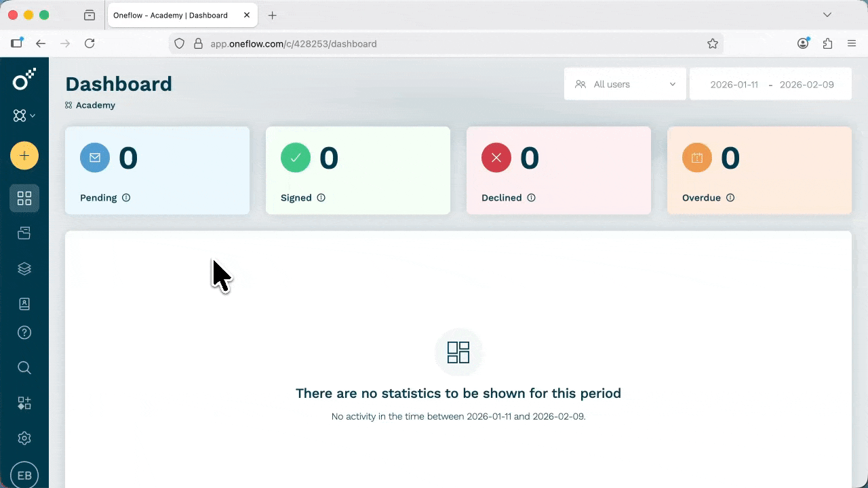Screen dimensions: 868x488
Task: Open the sidebar Search magnifier icon
Action: (x=24, y=368)
